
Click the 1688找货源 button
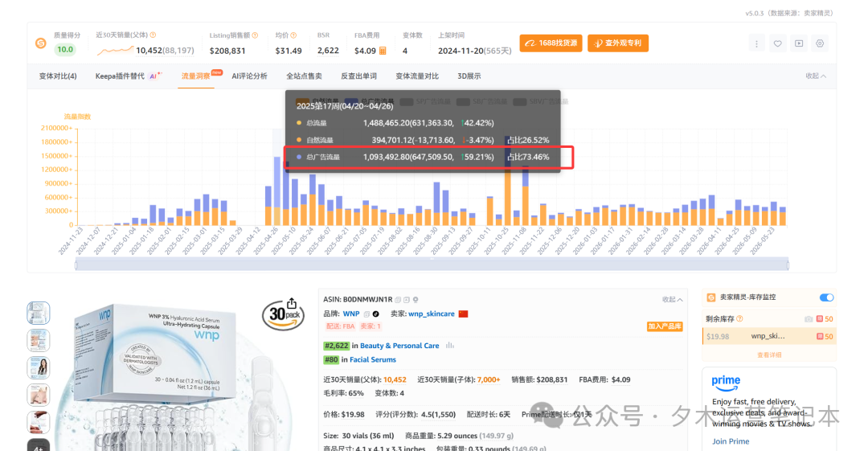[x=551, y=43]
